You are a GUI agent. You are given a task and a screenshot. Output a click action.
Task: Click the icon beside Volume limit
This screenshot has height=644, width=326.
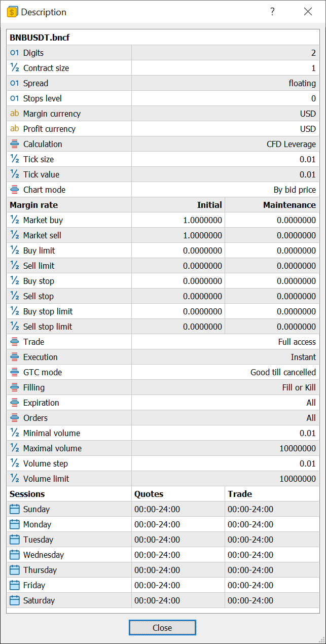(14, 479)
